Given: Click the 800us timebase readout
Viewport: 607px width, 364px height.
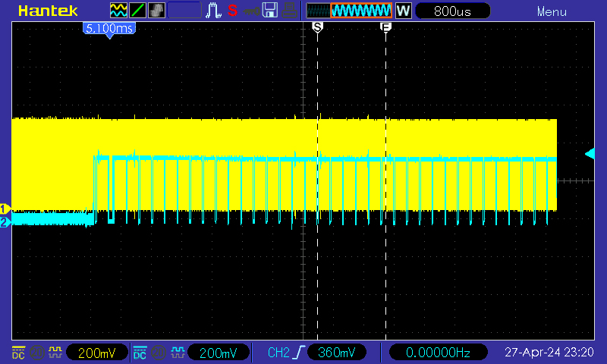Looking at the screenshot, I should [452, 11].
